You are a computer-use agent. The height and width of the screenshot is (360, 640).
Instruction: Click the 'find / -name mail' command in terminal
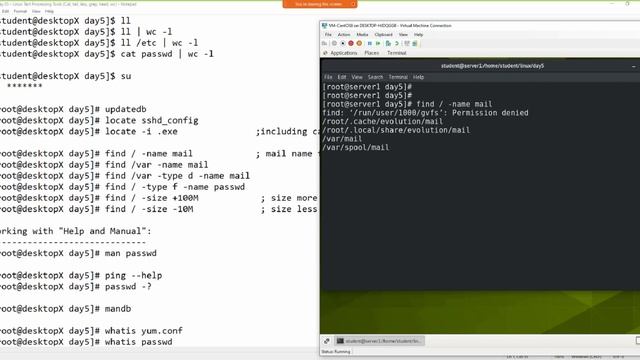point(454,104)
